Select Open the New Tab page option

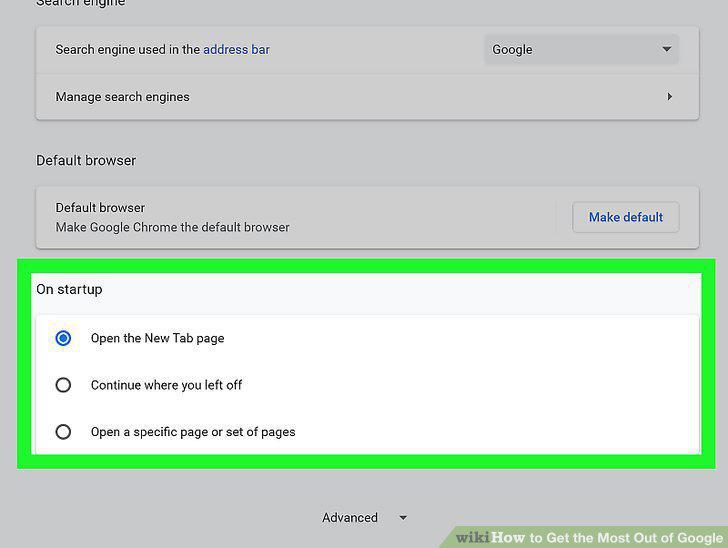coord(63,338)
